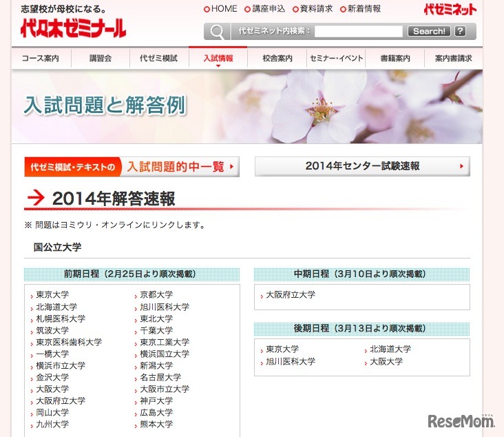Open 2014年センター試験速報 button

(x=362, y=166)
